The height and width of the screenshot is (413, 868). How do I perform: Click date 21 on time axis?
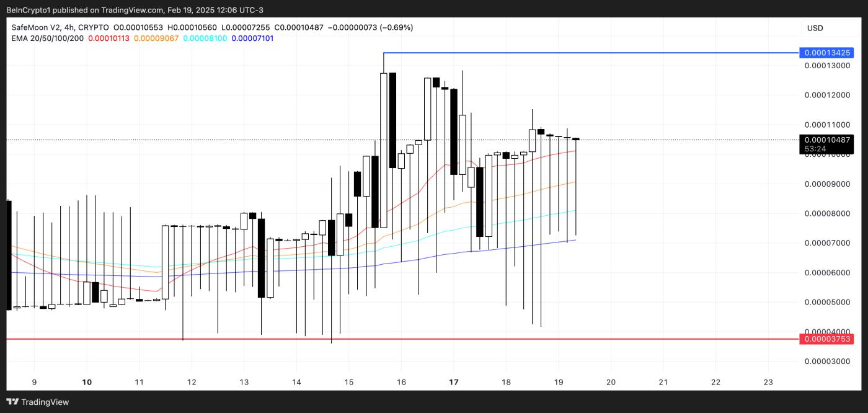[x=663, y=383]
